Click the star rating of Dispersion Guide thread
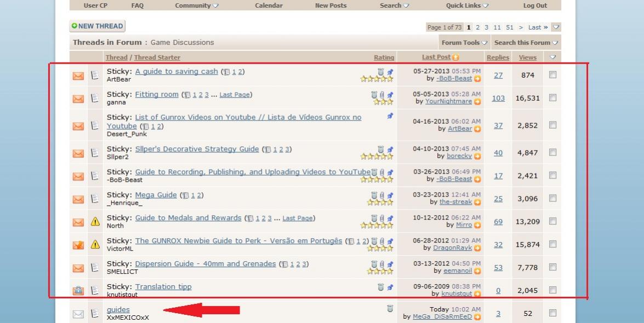Image resolution: width=644 pixels, height=323 pixels. point(377,271)
